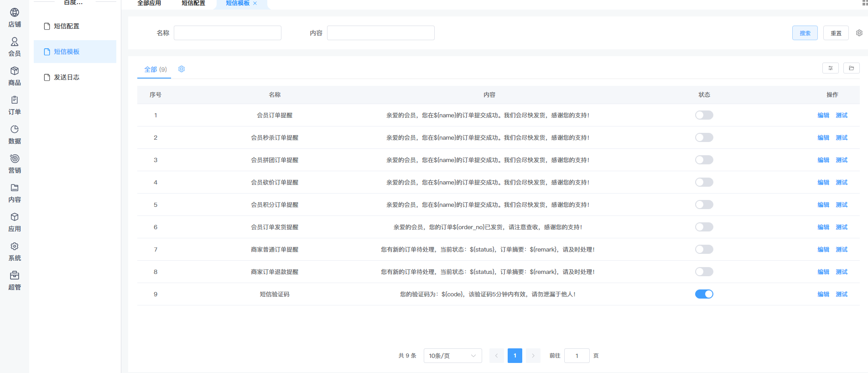Click the gear icon next to 全部 (9)
Image resolution: width=868 pixels, height=373 pixels.
(x=182, y=69)
